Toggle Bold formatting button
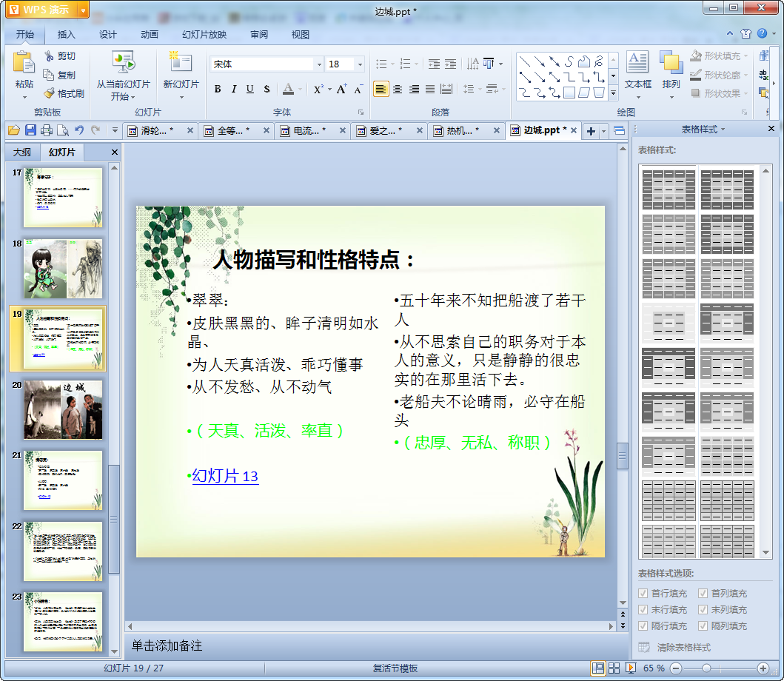784x681 pixels. tap(218, 89)
